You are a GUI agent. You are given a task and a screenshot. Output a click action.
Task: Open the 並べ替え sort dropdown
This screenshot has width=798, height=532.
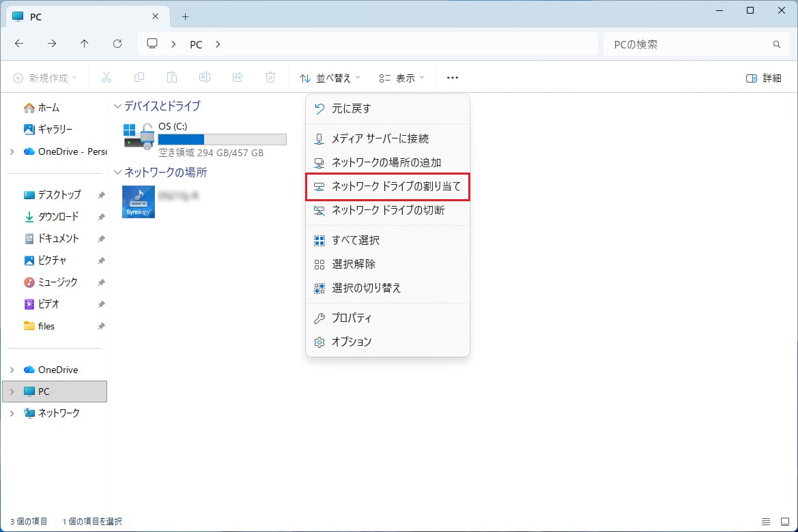330,78
